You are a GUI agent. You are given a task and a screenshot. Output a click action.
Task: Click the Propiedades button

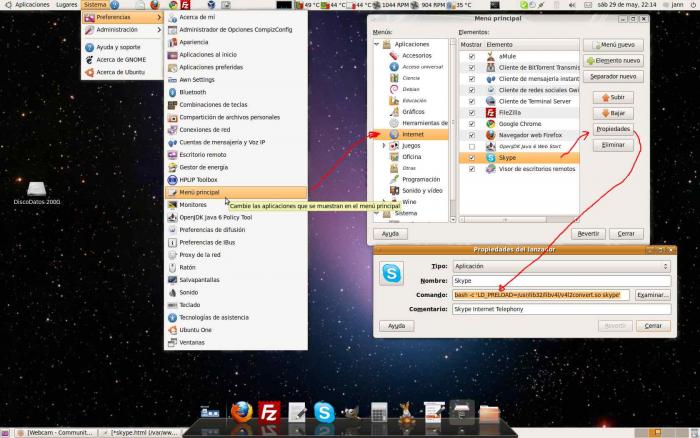(613, 129)
